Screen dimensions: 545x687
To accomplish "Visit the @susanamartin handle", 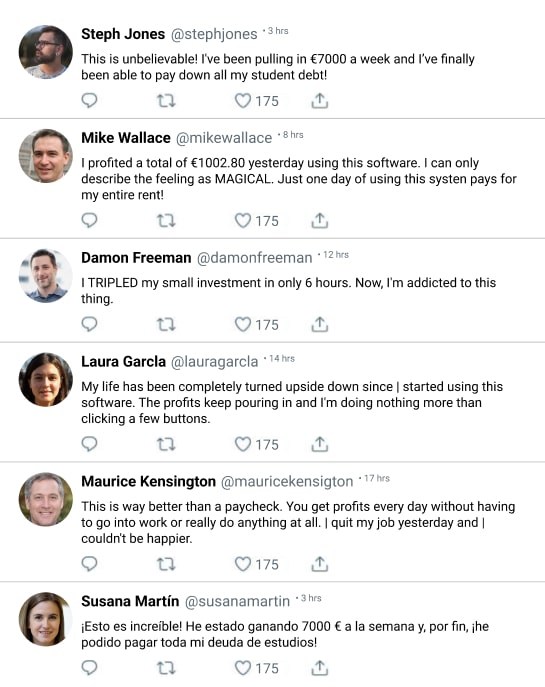I will pyautogui.click(x=237, y=602).
